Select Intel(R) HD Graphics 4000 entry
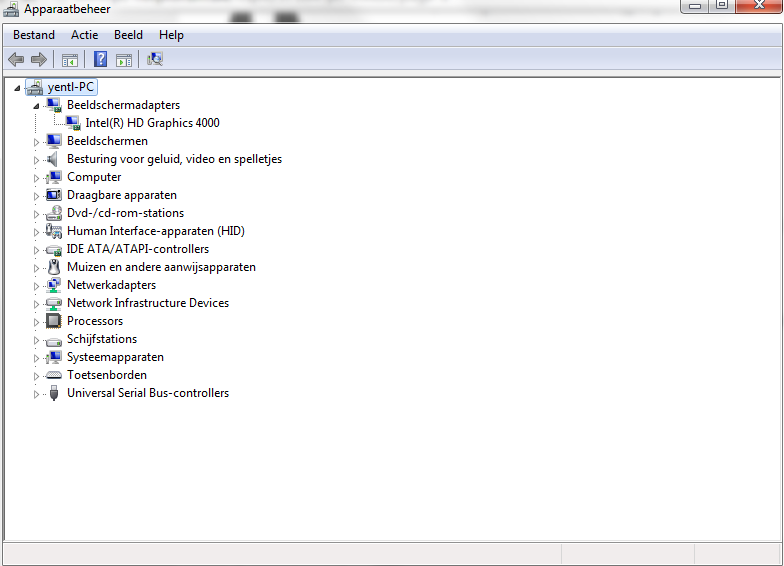The width and height of the screenshot is (784, 566). (152, 123)
